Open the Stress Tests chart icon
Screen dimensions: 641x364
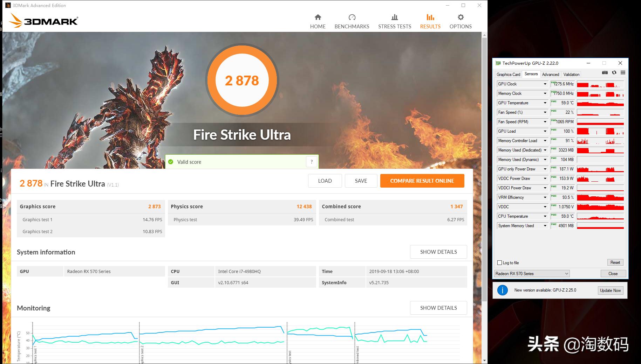point(395,17)
